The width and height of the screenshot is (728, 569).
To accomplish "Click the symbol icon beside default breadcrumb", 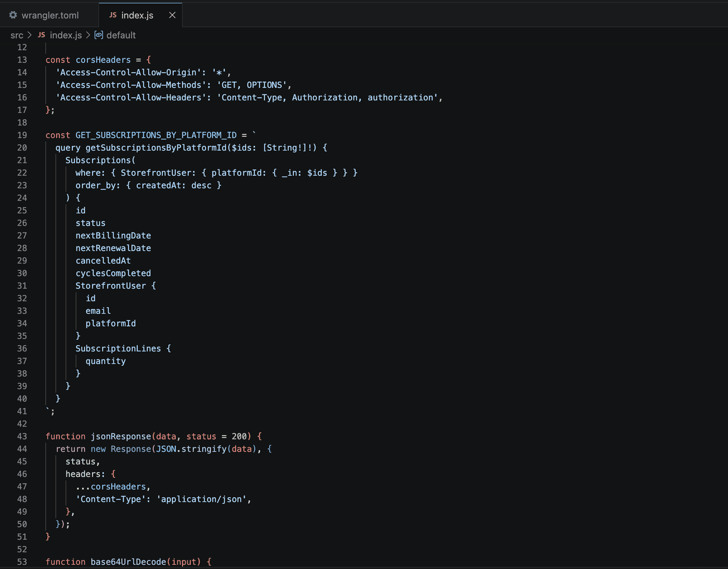I will point(99,35).
